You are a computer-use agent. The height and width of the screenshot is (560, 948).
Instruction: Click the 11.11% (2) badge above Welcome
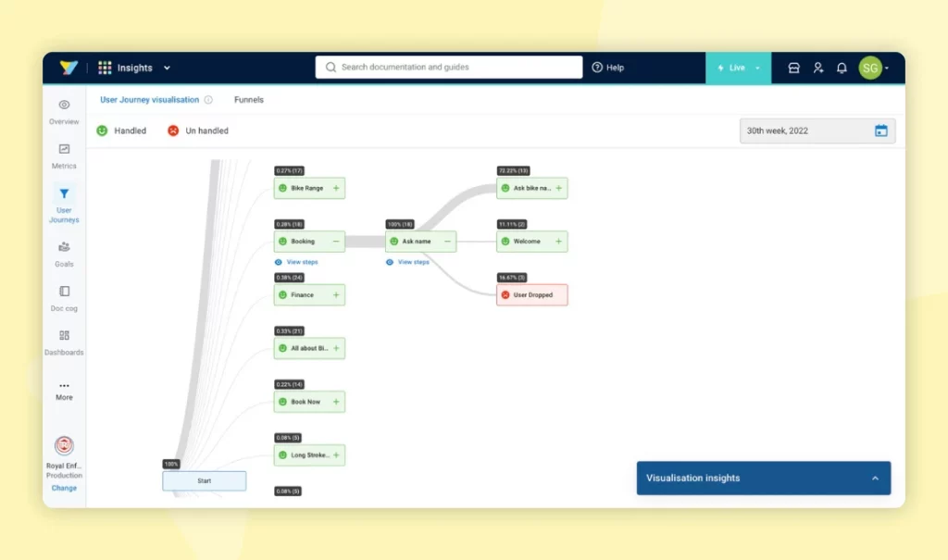click(x=512, y=224)
